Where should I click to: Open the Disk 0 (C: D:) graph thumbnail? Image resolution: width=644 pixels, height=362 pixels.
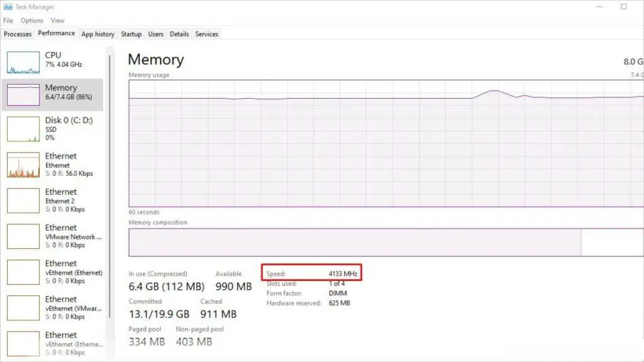[x=23, y=129]
